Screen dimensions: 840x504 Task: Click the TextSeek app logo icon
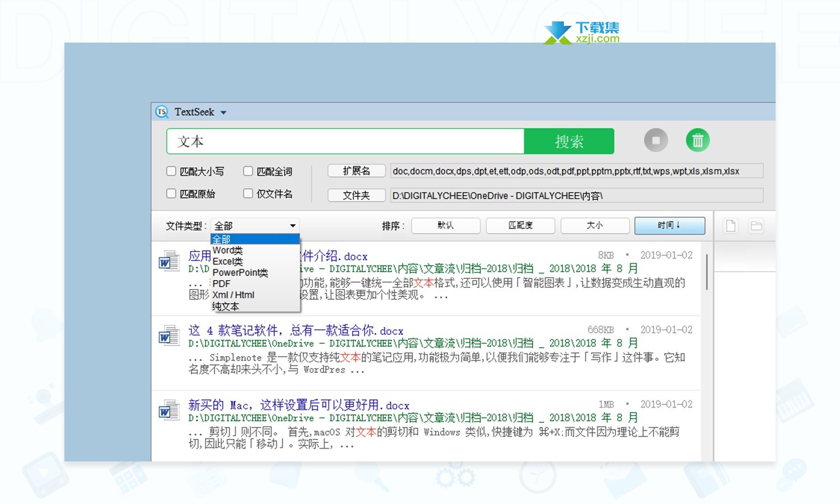click(x=162, y=112)
